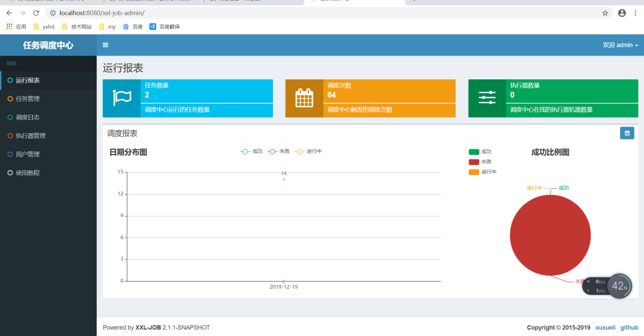Toggle 失败 series in line chart legend

[x=278, y=152]
